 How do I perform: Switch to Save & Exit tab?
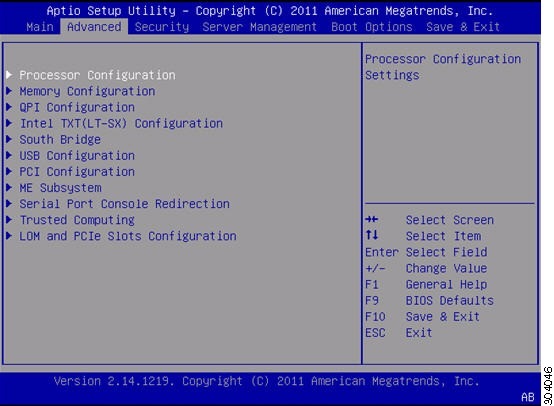[x=463, y=27]
